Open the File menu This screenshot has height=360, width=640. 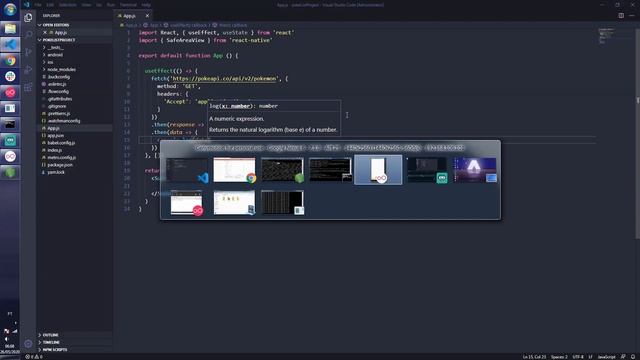pyautogui.click(x=38, y=5)
